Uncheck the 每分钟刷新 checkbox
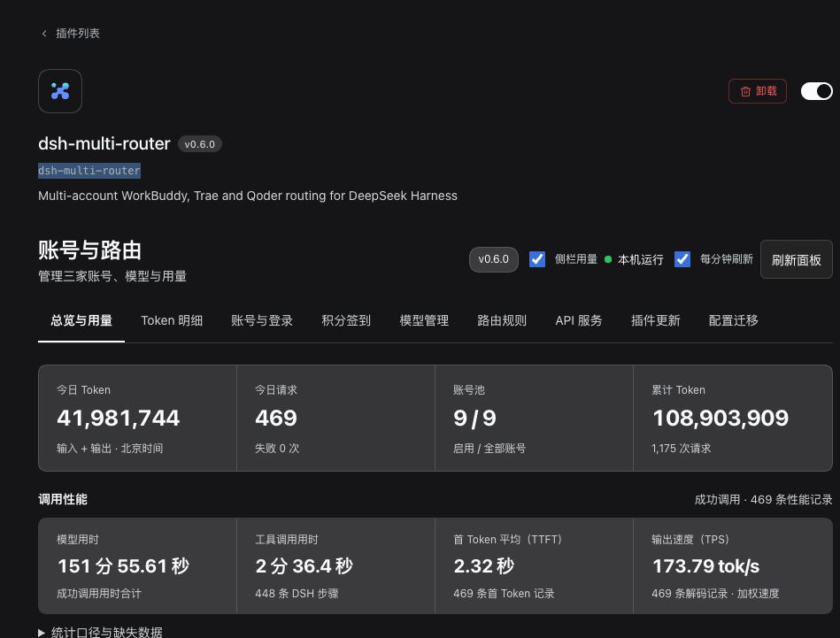The width and height of the screenshot is (840, 638). pos(682,259)
